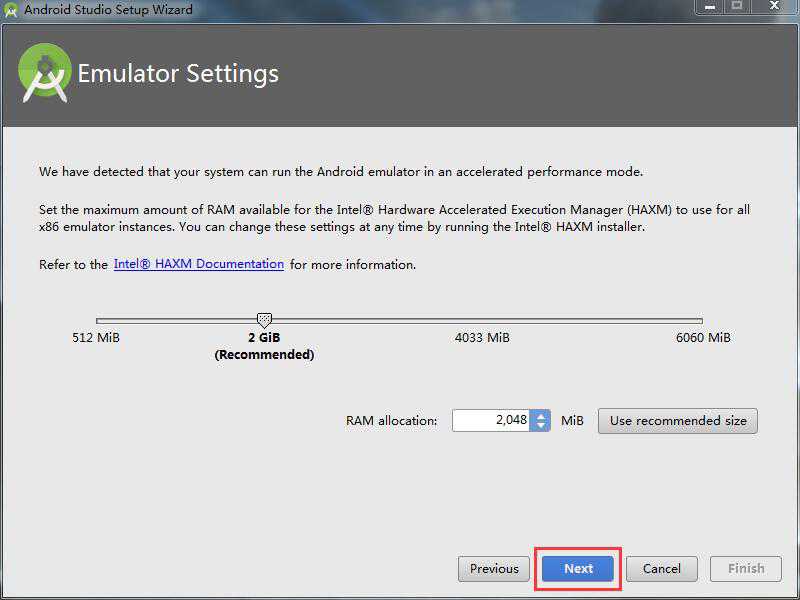Cancel the setup wizard

[x=662, y=569]
